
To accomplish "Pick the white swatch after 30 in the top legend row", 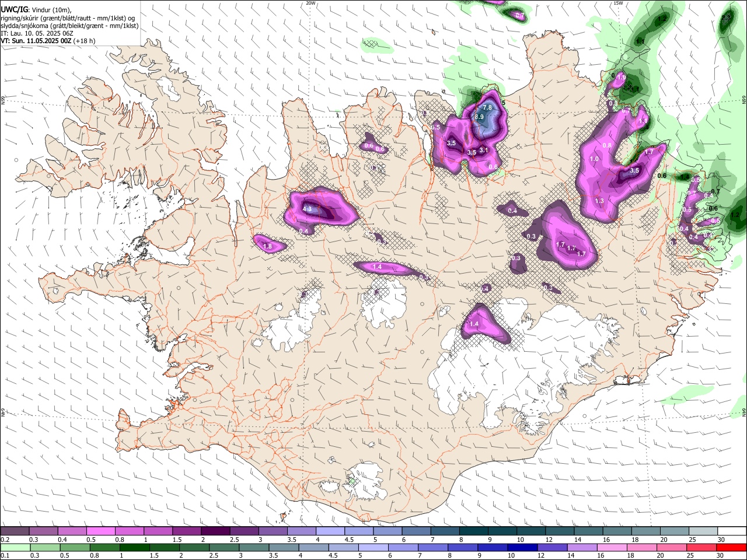I will click(x=732, y=531).
